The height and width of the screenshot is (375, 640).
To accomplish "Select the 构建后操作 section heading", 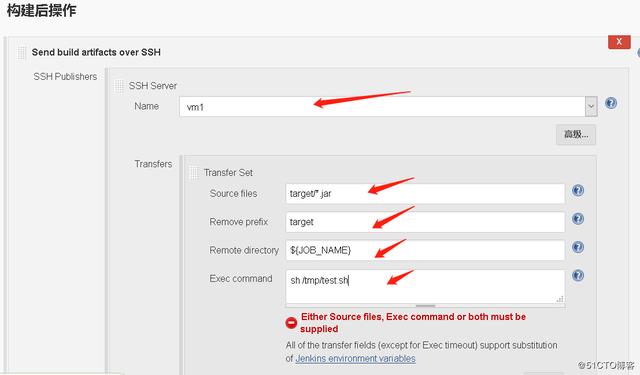I will click(x=41, y=10).
